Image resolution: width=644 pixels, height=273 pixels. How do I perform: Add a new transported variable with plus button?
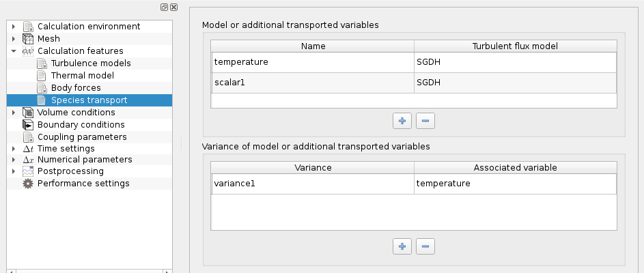pyautogui.click(x=402, y=121)
